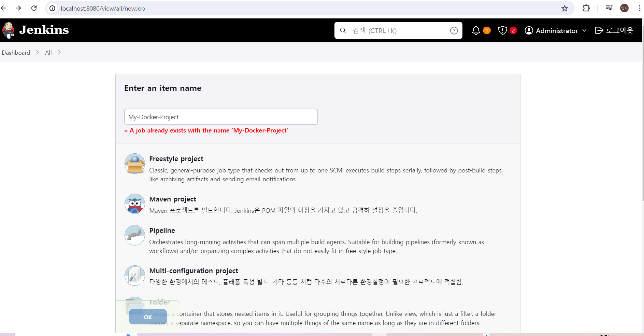This screenshot has height=336, width=644.
Task: Open the notifications bell icon
Action: [476, 30]
